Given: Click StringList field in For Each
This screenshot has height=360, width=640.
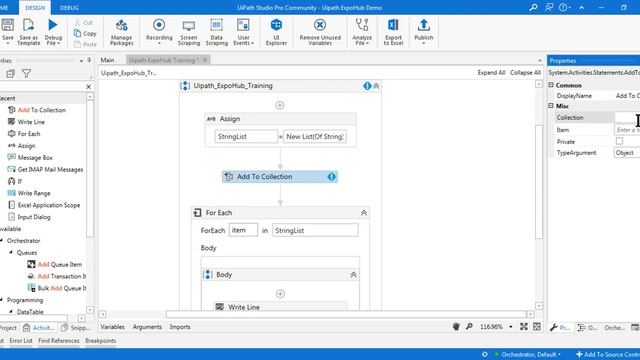Looking at the screenshot, I should (315, 230).
